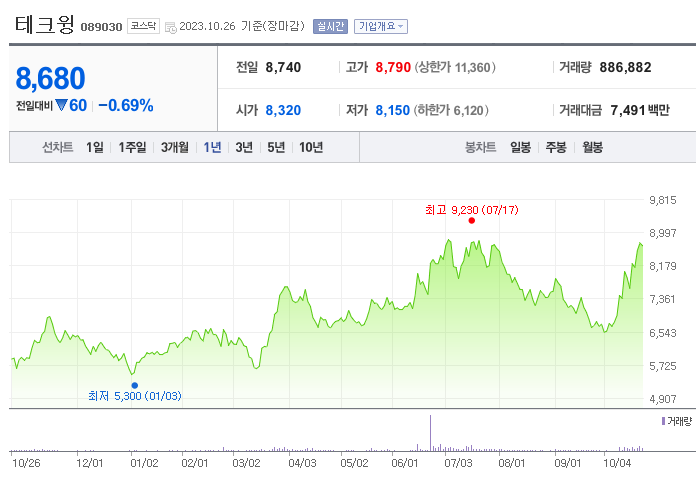696x486 pixels.
Task: Click the 4,907 y-axis label
Action: tap(663, 399)
